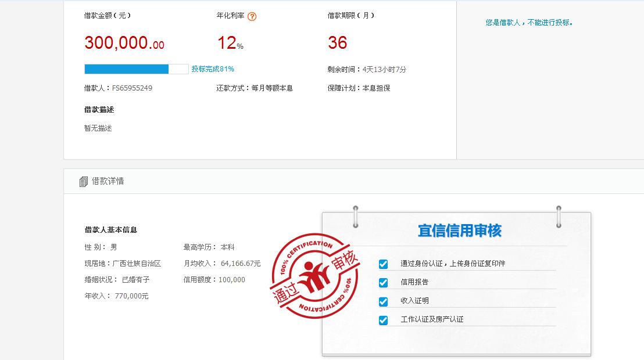This screenshot has height=360, width=644.
Task: Click remaining time 4天13小时7分
Action: 384,69
